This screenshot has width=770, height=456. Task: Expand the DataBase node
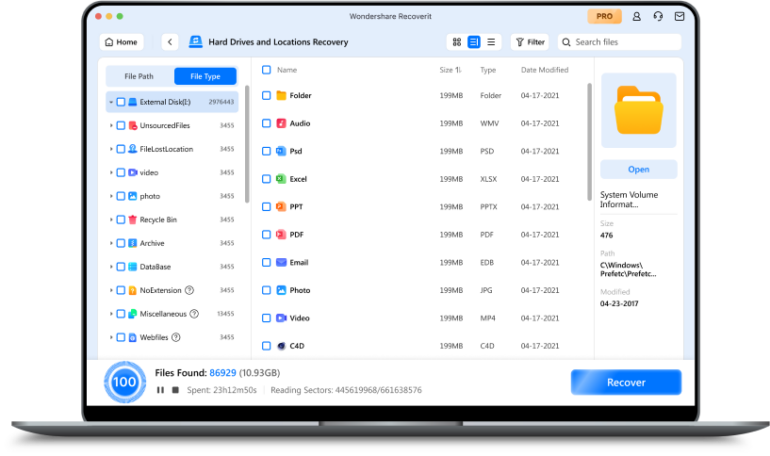(111, 267)
